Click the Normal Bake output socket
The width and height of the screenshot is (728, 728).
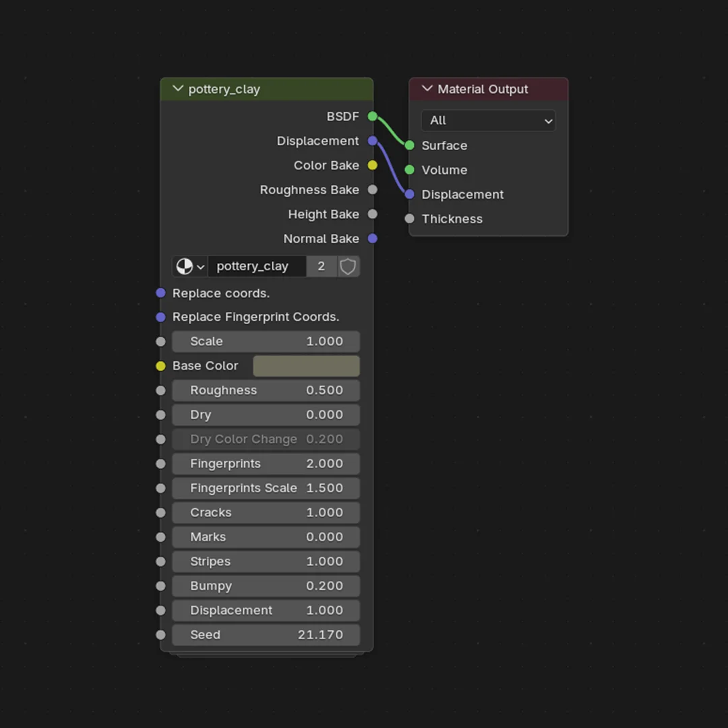tap(372, 239)
